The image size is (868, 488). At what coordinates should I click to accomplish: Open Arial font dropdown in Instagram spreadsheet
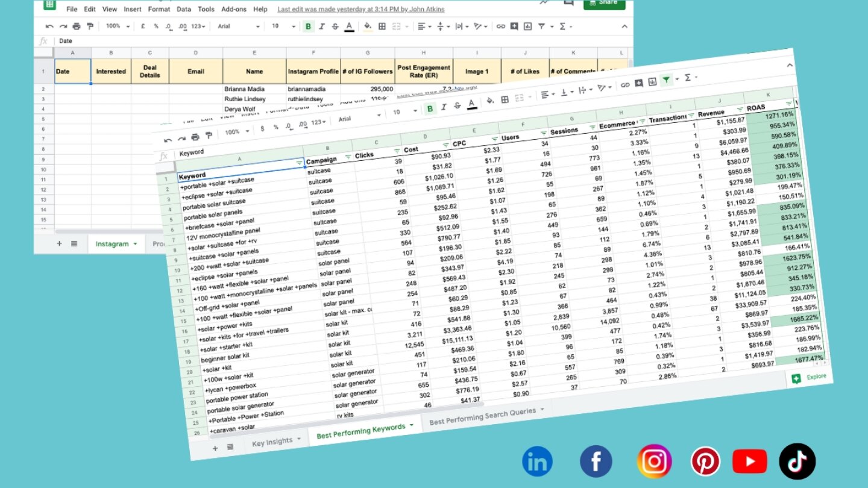pyautogui.click(x=239, y=27)
